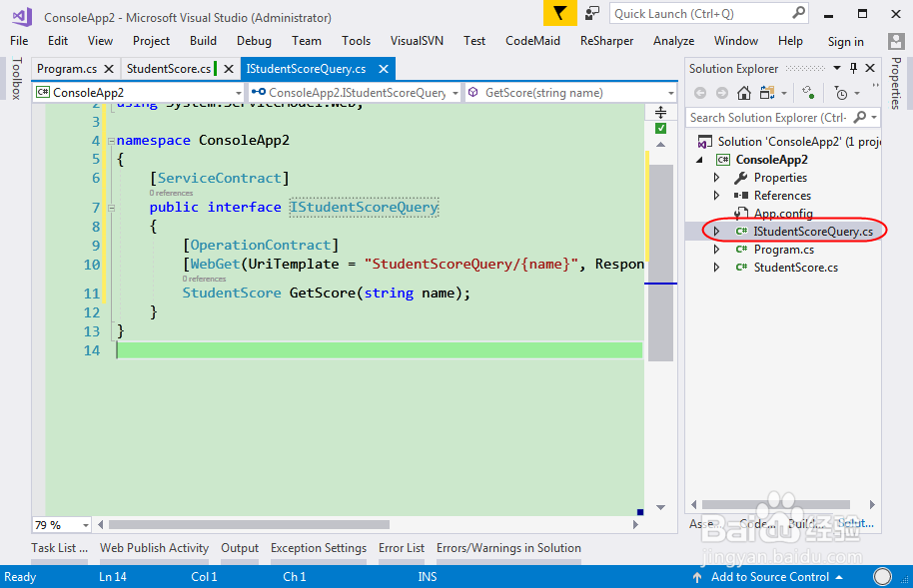The width and height of the screenshot is (913, 588).
Task: Open the CodeMaid menu
Action: (x=532, y=41)
